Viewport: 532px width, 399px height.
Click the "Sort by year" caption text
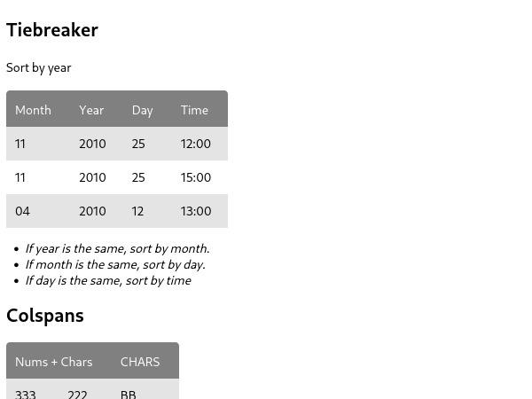click(39, 67)
